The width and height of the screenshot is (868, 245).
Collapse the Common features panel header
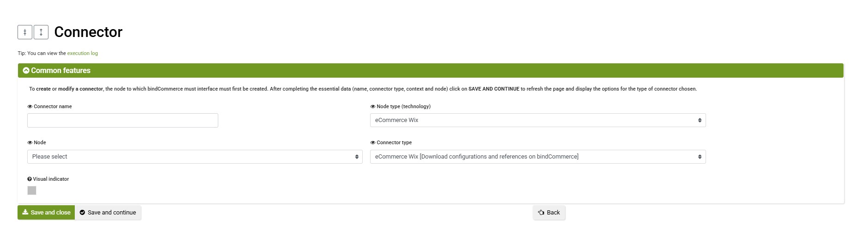pyautogui.click(x=431, y=71)
